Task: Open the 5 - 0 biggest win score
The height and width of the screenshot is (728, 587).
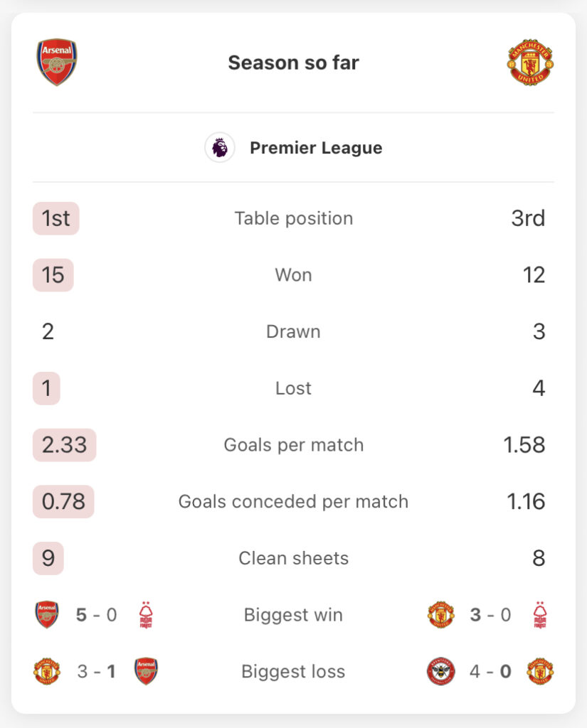Action: pos(96,615)
